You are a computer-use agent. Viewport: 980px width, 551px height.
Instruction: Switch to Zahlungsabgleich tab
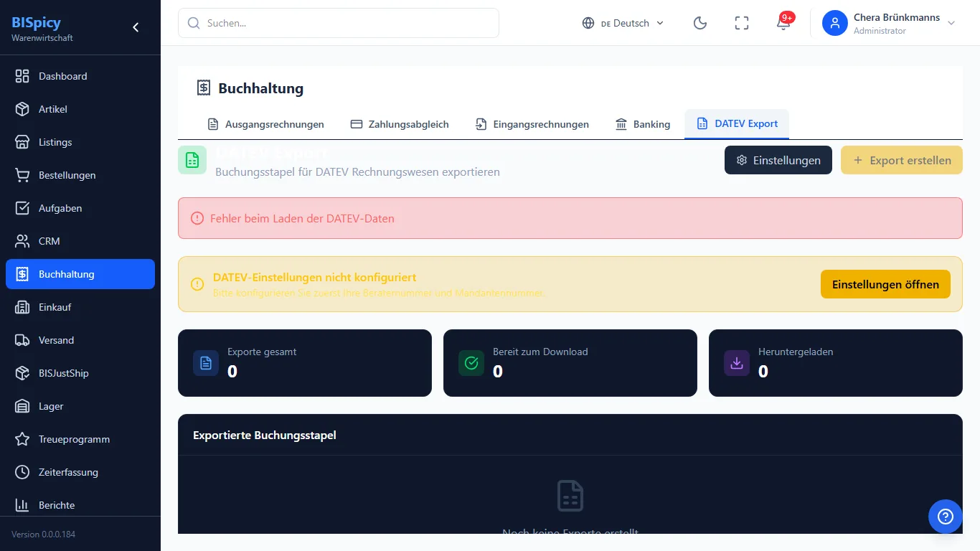click(x=400, y=124)
